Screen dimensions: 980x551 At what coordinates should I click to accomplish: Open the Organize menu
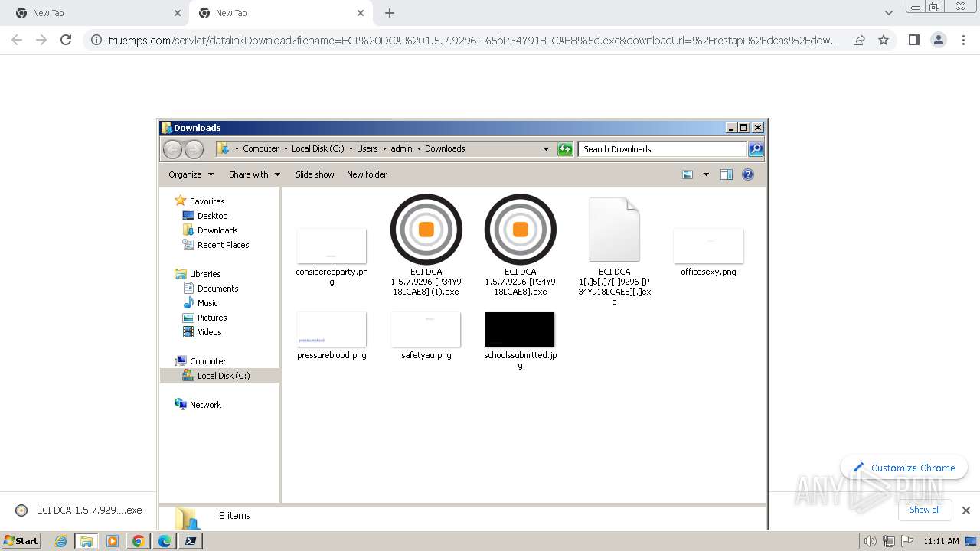click(191, 174)
